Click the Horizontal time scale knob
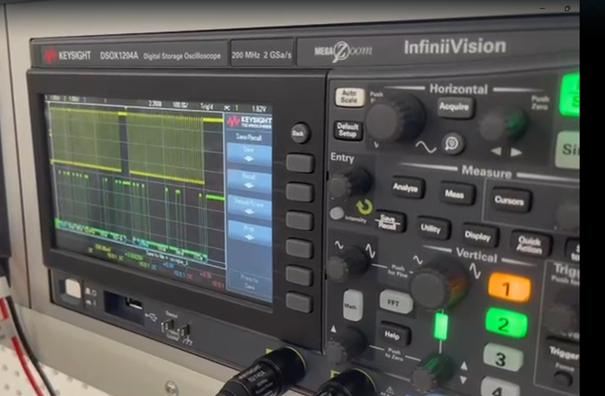 point(394,118)
